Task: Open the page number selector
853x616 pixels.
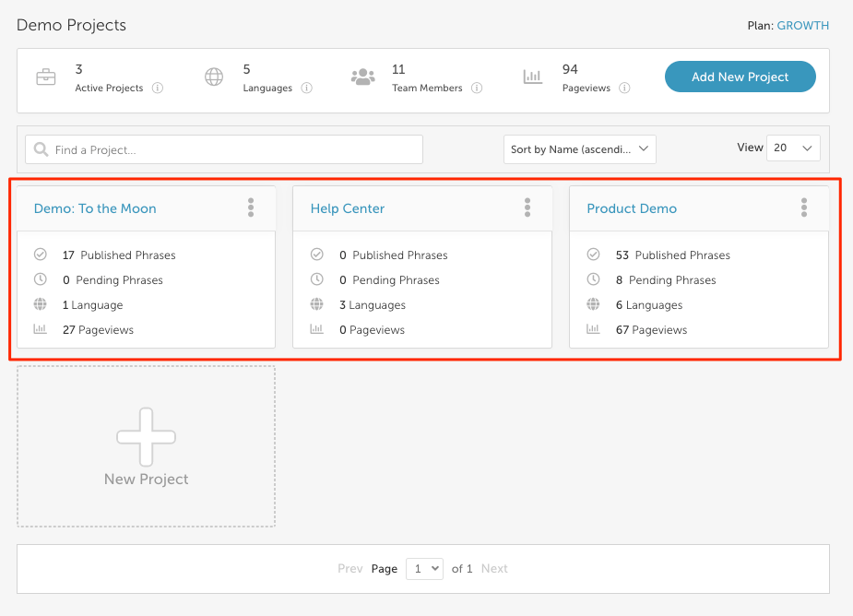Action: click(x=424, y=569)
